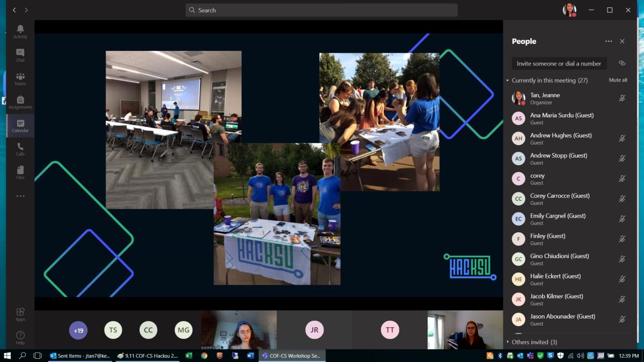
Task: Open the volume icon in system tray
Action: [580, 356]
